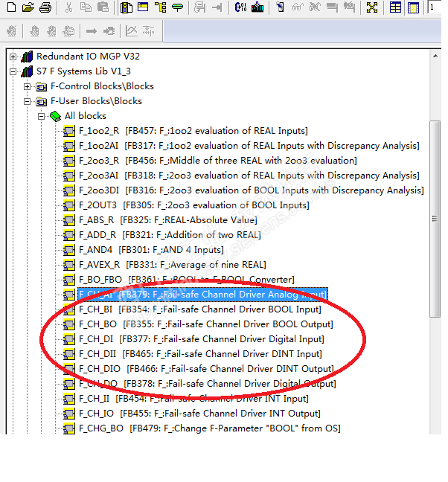Click the Copy icon
Image resolution: width=448 pixels, height=482 pixels.
coord(86,7)
